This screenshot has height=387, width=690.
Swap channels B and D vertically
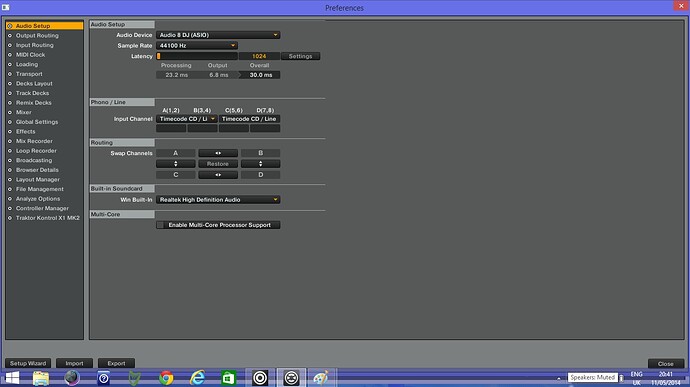coord(261,164)
